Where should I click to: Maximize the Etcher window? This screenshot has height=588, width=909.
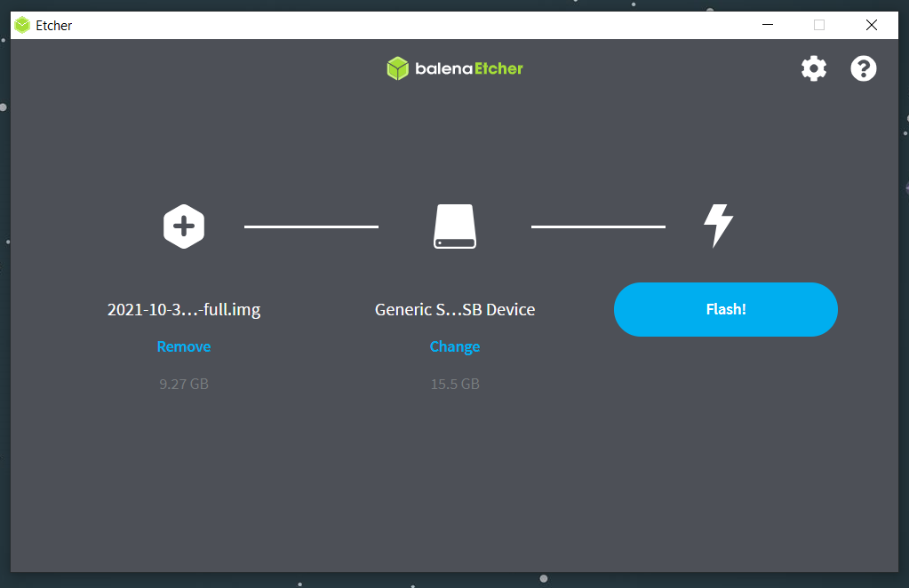click(819, 25)
